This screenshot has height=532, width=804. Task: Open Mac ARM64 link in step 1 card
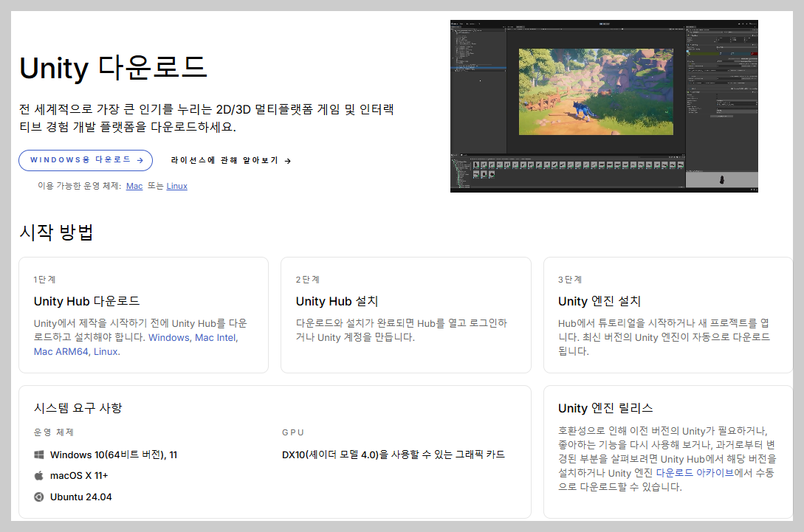tap(61, 351)
